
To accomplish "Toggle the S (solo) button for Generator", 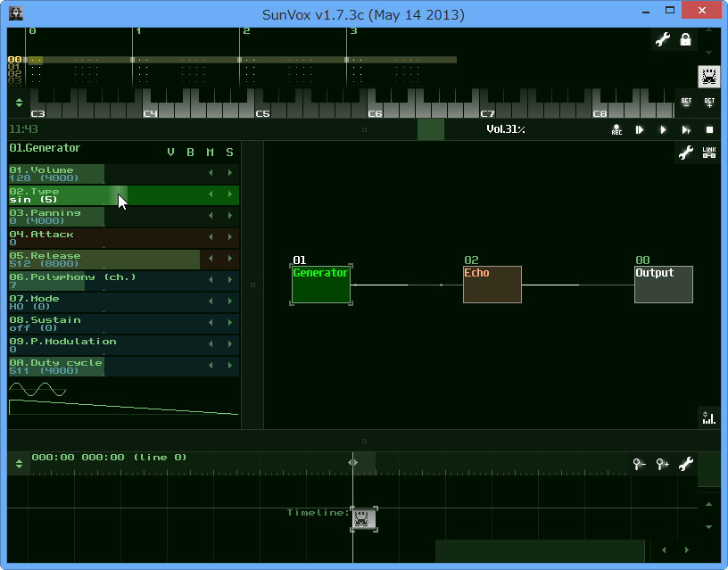I will [229, 153].
